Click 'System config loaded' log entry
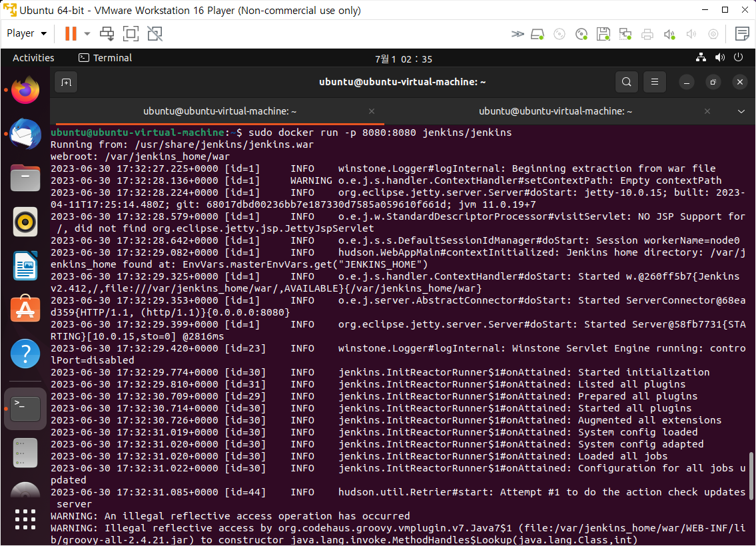Image resolution: width=756 pixels, height=546 pixels. tap(637, 432)
